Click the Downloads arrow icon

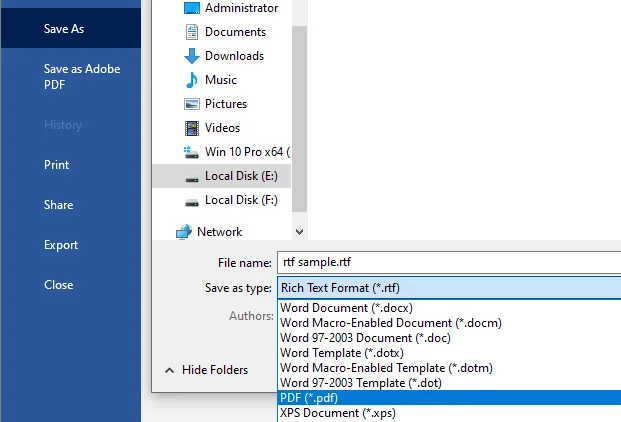(192, 56)
